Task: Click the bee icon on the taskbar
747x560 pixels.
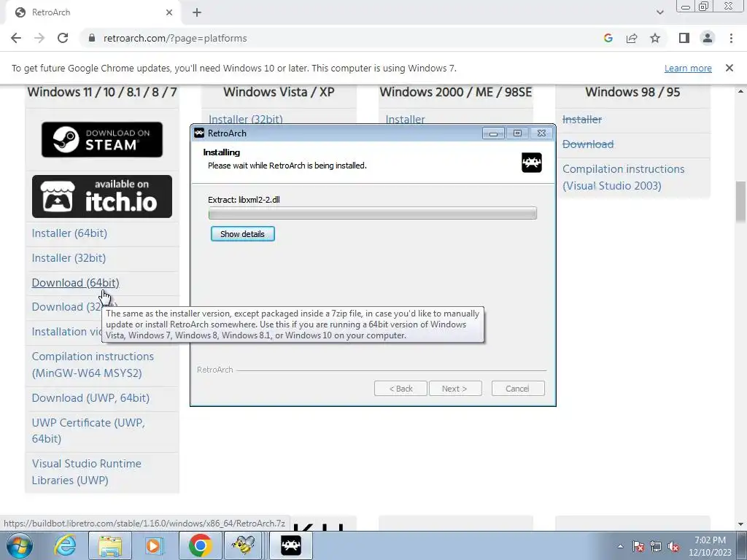Action: 245,545
